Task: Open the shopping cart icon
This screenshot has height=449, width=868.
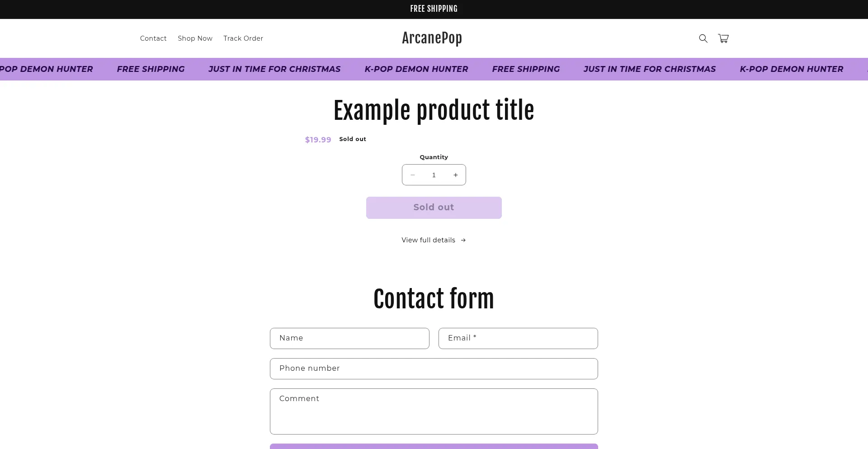Action: (x=723, y=38)
